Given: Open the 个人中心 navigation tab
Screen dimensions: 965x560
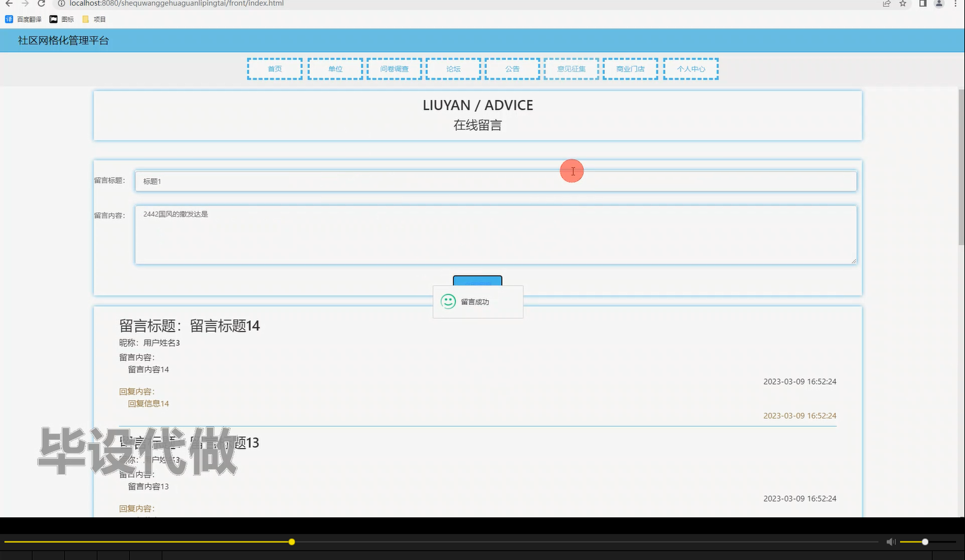Looking at the screenshot, I should click(x=691, y=69).
